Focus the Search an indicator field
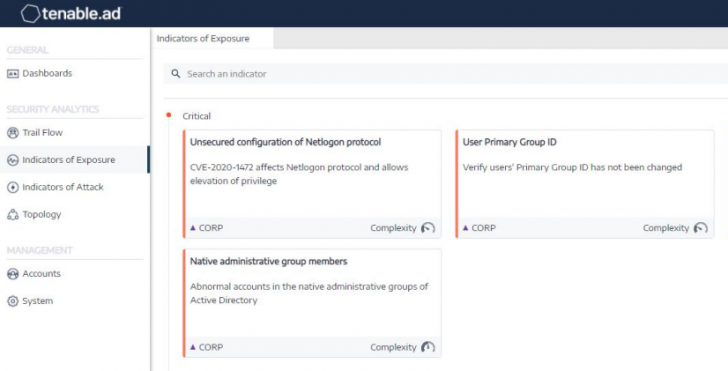The height and width of the screenshot is (371, 728). point(446,74)
